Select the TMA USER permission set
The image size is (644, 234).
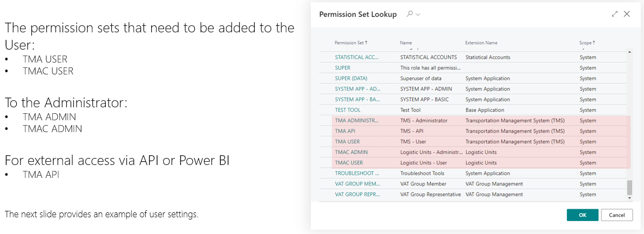[x=347, y=142]
